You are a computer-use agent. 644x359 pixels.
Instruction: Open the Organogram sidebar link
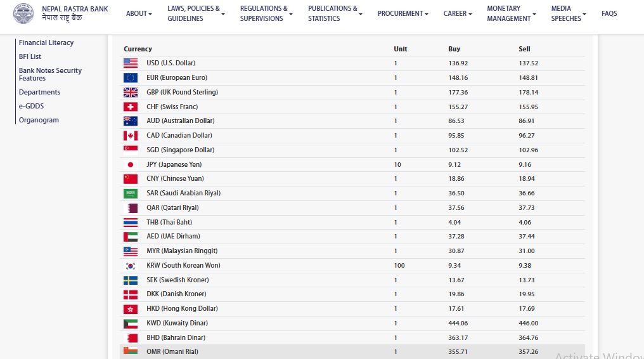(x=39, y=120)
